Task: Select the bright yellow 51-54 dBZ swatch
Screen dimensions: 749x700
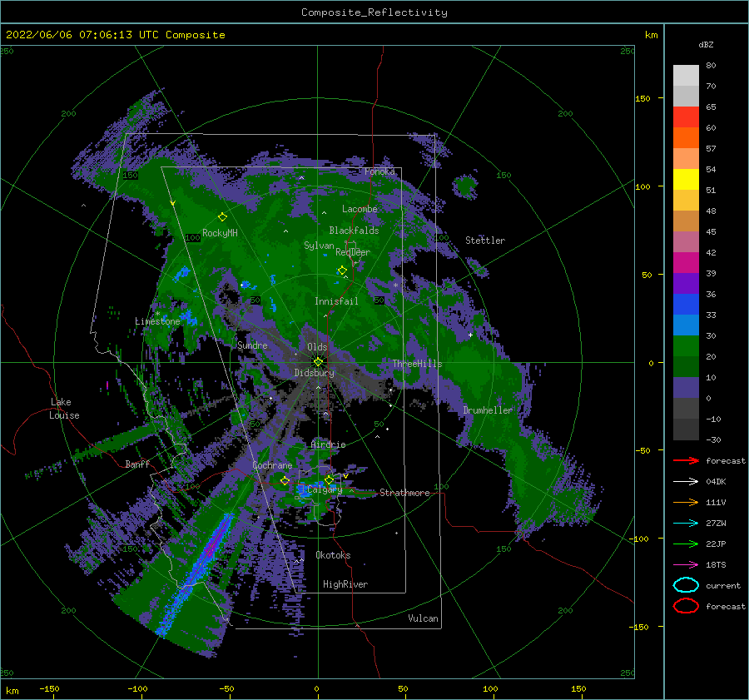Action: [686, 179]
